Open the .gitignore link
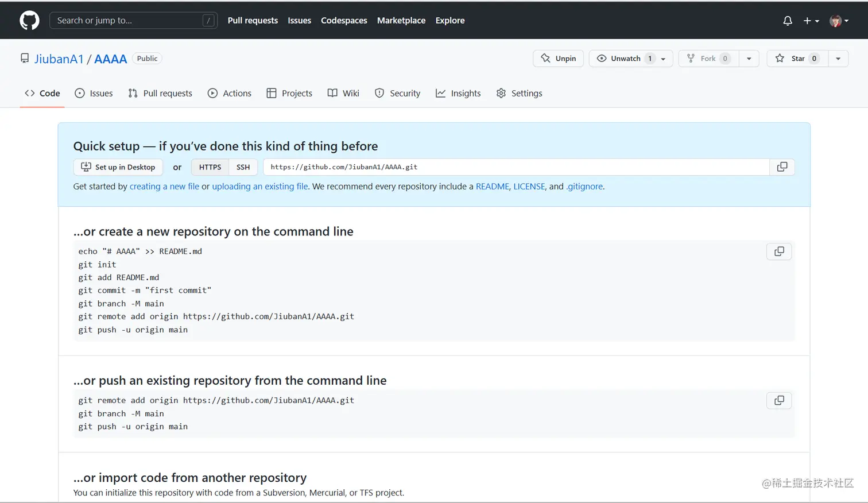The height and width of the screenshot is (503, 868). pos(584,187)
